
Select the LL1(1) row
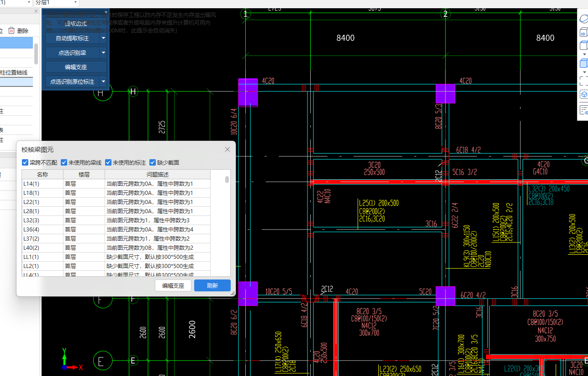pyautogui.click(x=116, y=257)
